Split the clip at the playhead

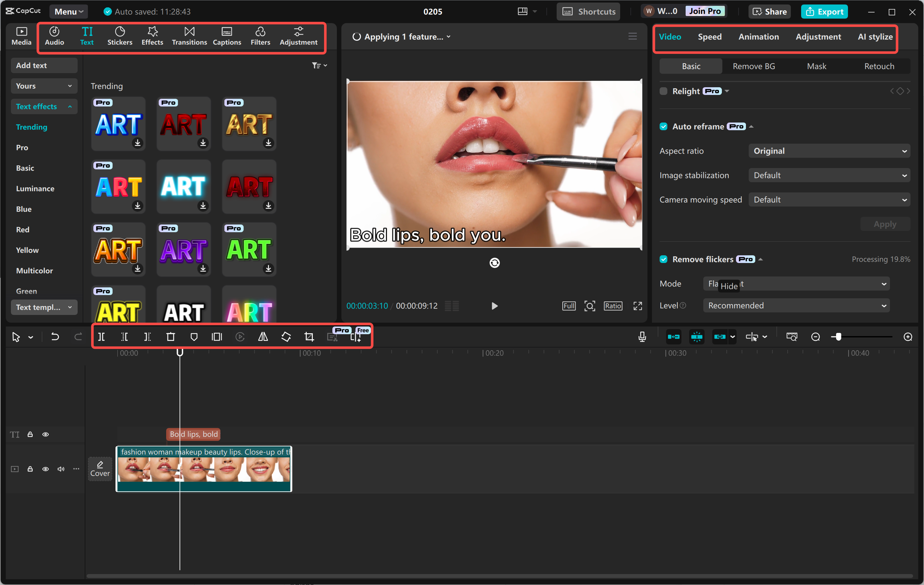(x=102, y=336)
